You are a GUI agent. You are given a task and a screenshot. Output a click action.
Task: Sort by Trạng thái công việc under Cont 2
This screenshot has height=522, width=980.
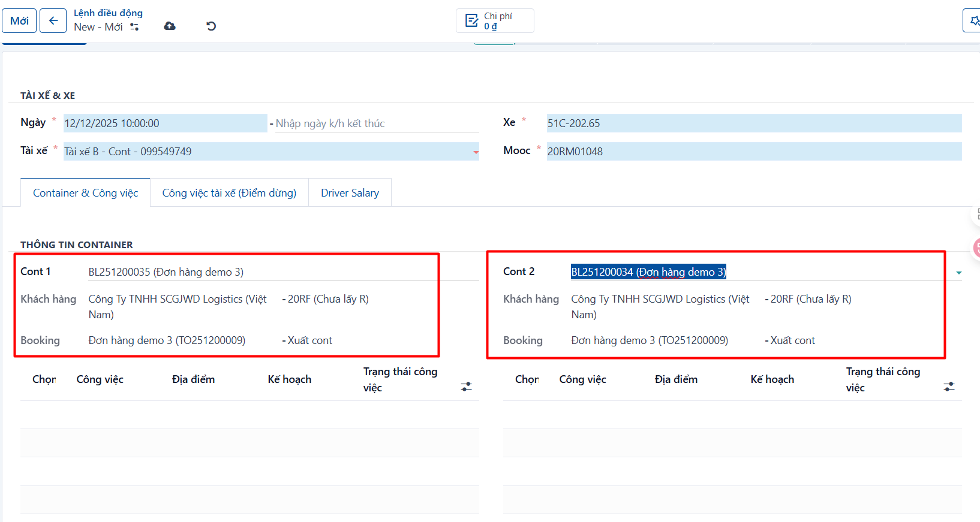tap(883, 379)
